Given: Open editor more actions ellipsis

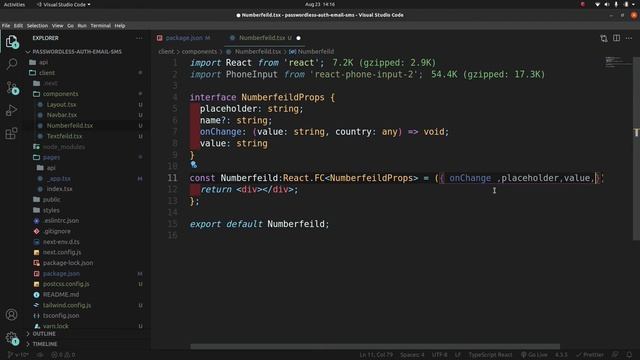Looking at the screenshot, I should (629, 38).
